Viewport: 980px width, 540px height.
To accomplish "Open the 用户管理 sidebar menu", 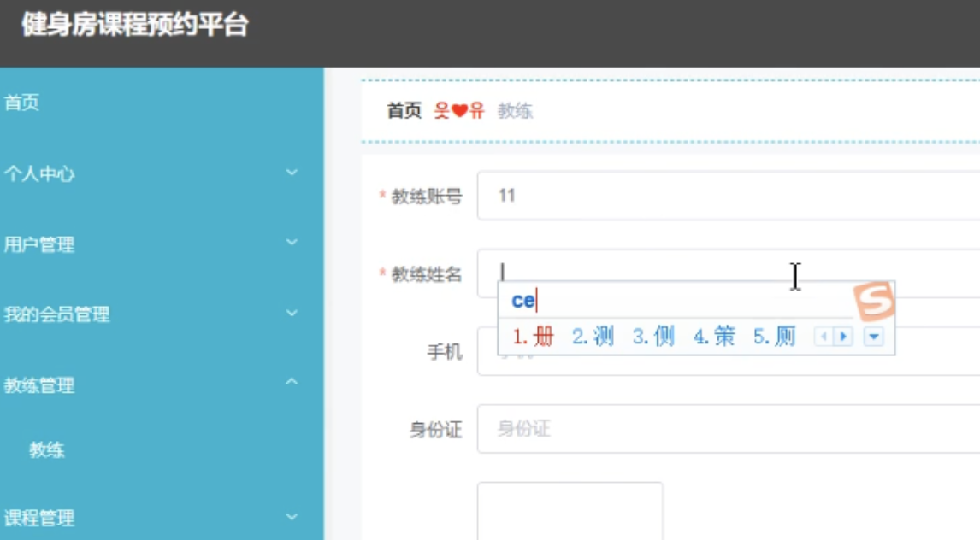I will click(x=162, y=244).
